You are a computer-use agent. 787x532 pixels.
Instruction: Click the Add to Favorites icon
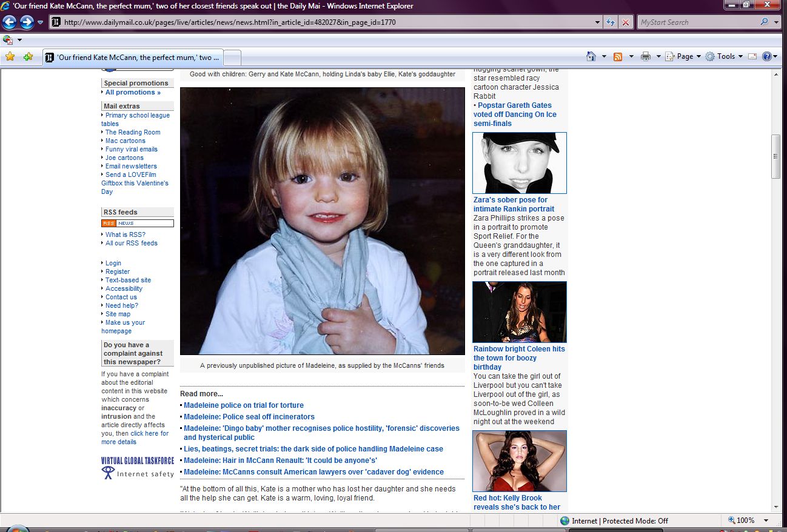[x=28, y=56]
